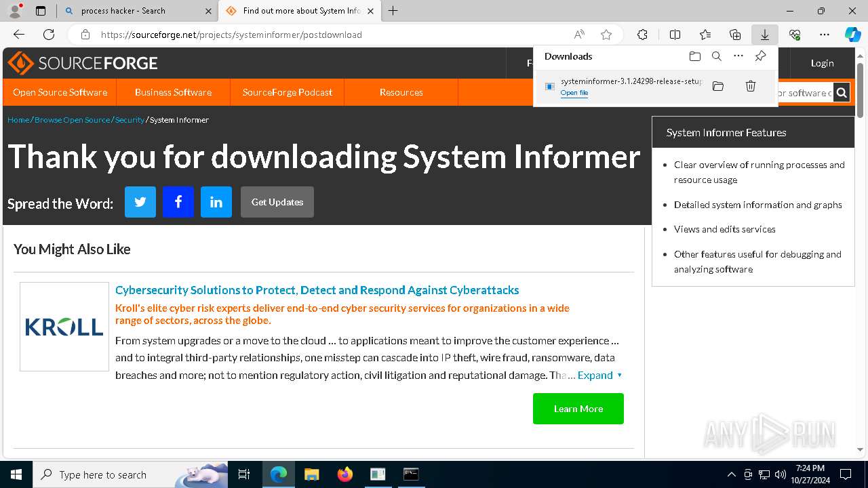This screenshot has height=488, width=868.
Task: Click the Downloads toolbar icon
Action: click(x=765, y=35)
